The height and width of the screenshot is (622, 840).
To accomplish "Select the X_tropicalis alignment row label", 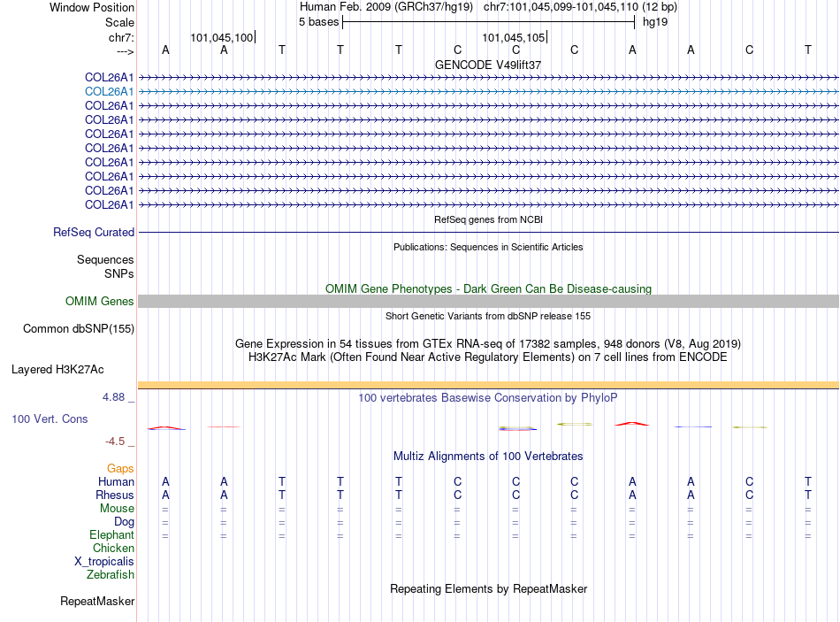I will click(104, 562).
